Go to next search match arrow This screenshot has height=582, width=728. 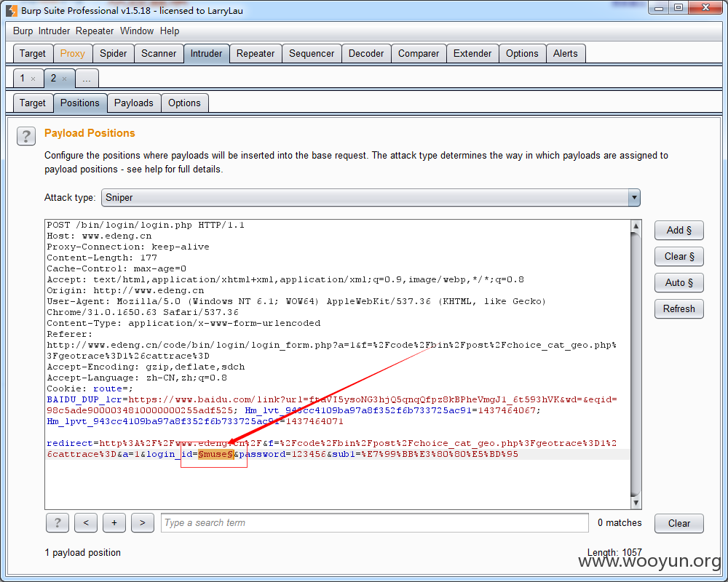click(143, 522)
